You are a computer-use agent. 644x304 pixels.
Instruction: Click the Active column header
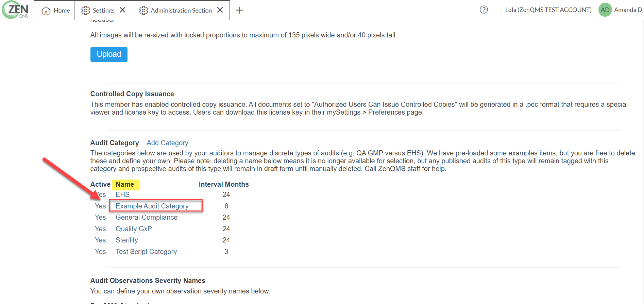tap(100, 184)
